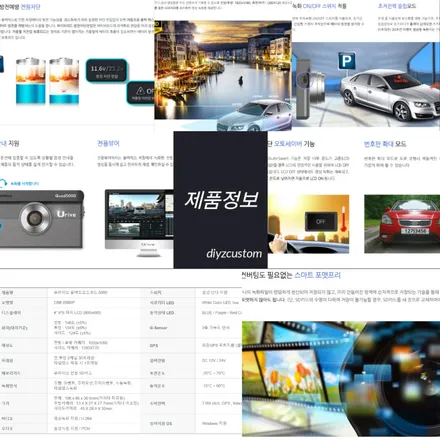440x440 pixels.
Task: Click the film strip lens image
Action: [x=341, y=379]
